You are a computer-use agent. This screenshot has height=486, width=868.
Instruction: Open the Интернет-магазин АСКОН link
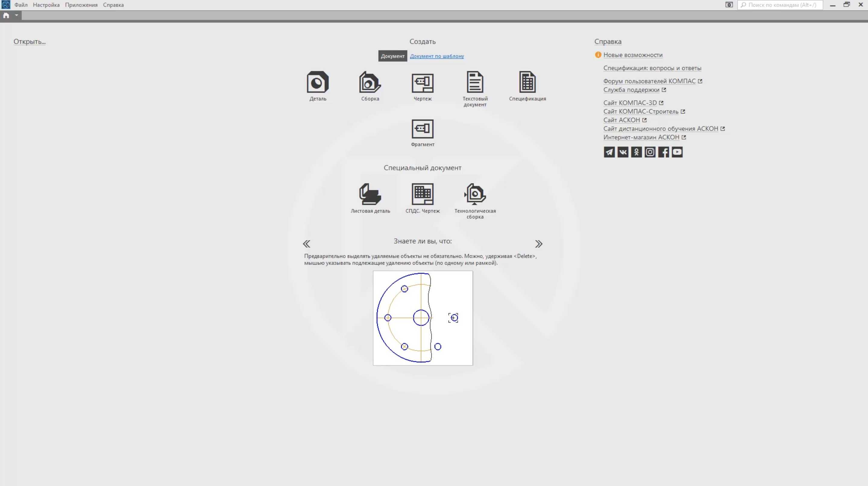pos(641,137)
